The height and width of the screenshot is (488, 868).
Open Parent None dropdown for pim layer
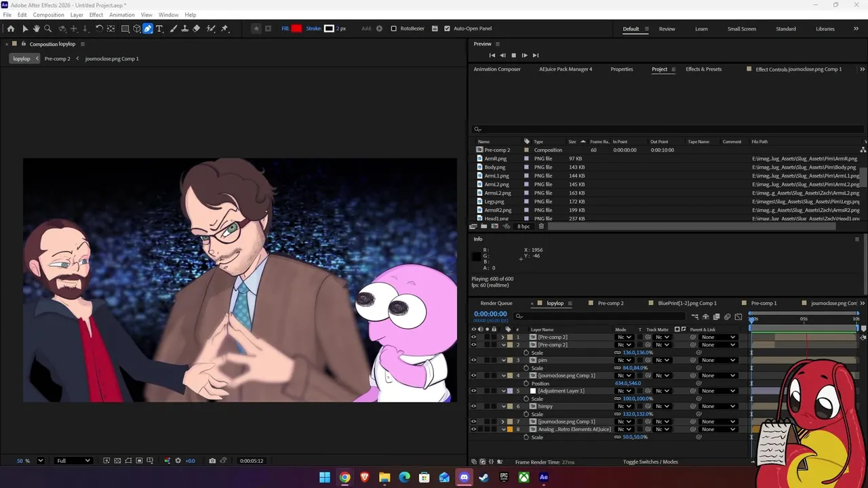719,360
